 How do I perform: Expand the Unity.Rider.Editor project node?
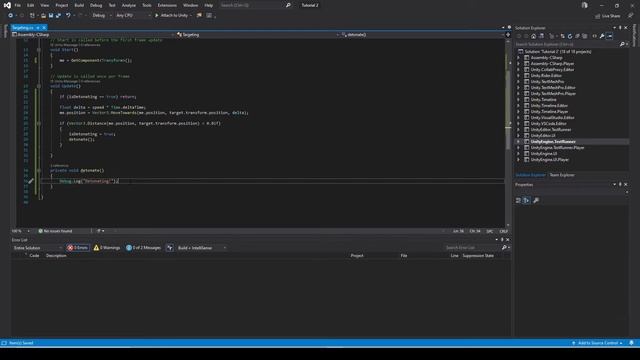pyautogui.click(x=519, y=76)
